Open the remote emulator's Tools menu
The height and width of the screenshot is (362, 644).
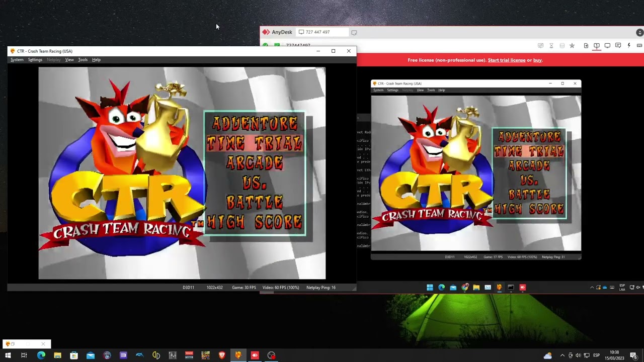click(431, 90)
